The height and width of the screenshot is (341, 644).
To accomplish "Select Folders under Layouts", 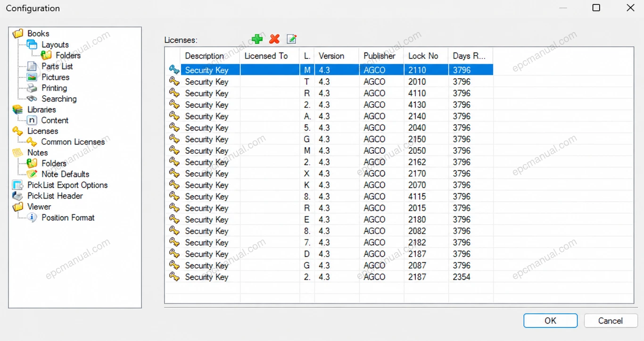I will click(68, 55).
